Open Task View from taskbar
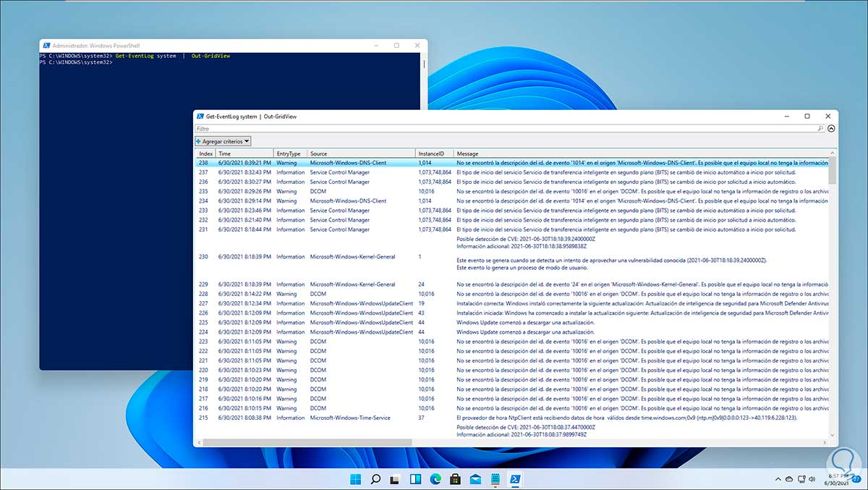This screenshot has width=868, height=490. [396, 479]
